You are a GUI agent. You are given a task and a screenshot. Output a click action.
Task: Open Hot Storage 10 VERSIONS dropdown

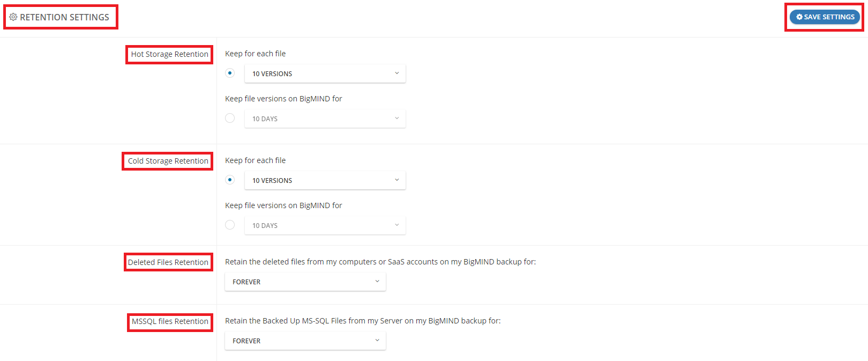[325, 73]
